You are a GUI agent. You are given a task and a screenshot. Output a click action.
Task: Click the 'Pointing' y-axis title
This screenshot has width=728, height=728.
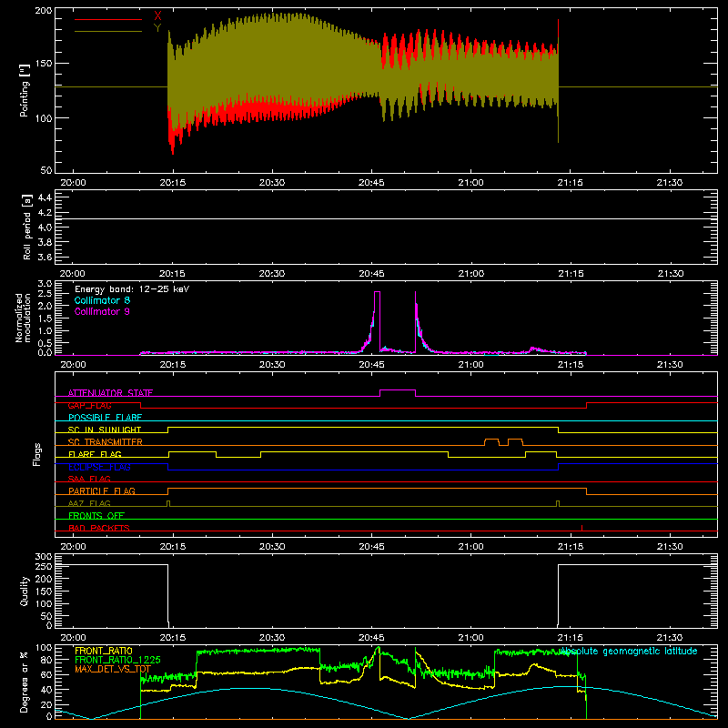(25, 90)
